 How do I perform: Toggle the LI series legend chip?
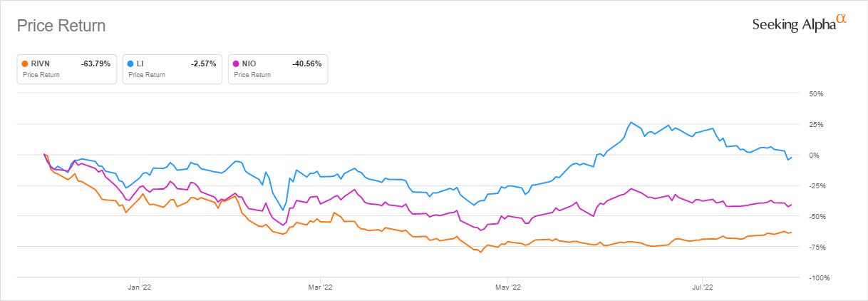172,69
